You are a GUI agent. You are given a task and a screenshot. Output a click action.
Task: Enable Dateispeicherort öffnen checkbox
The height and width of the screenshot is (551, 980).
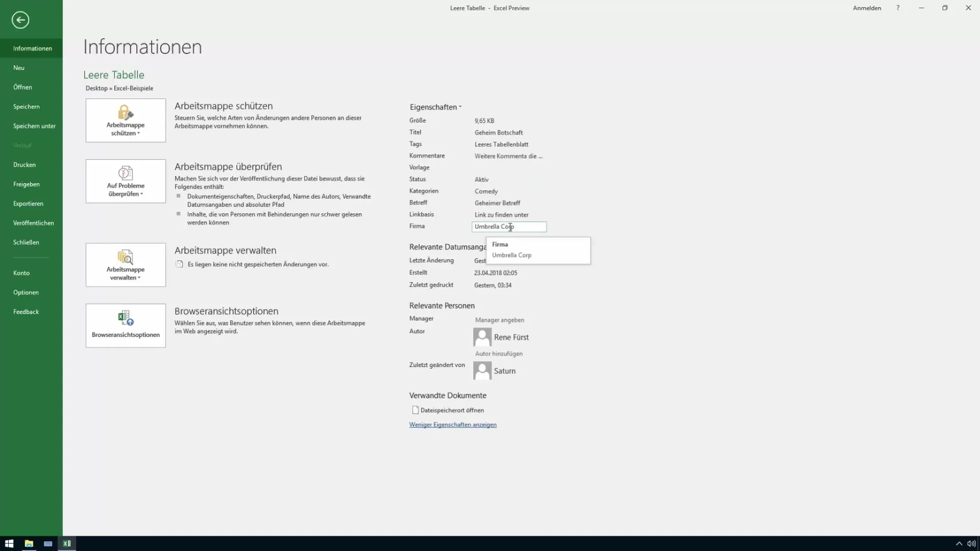point(415,410)
